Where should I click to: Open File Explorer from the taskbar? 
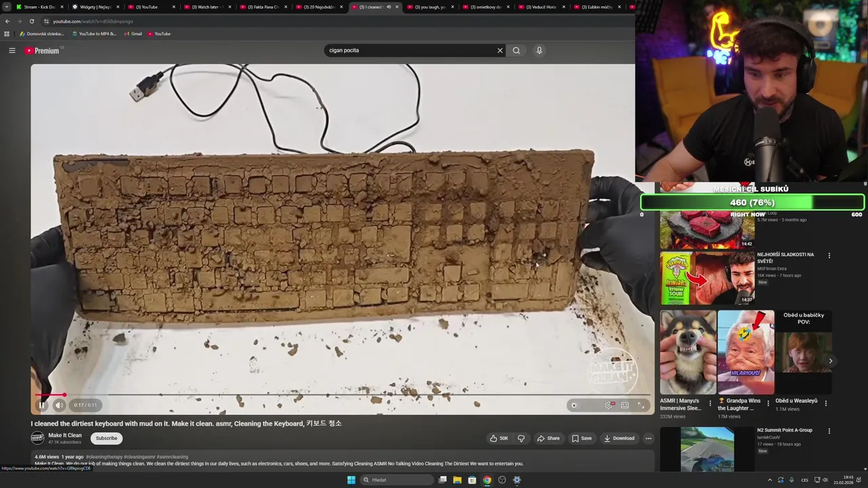457,480
